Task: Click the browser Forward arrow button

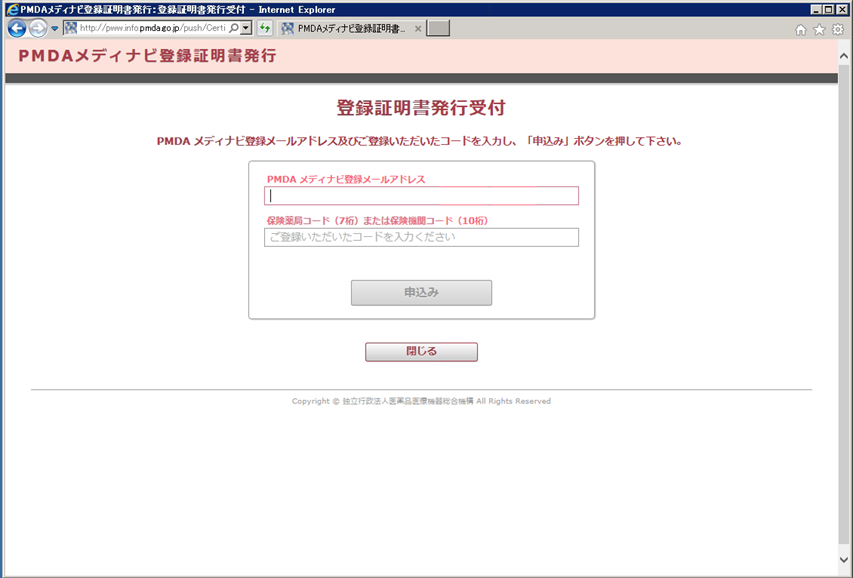Action: (x=38, y=28)
